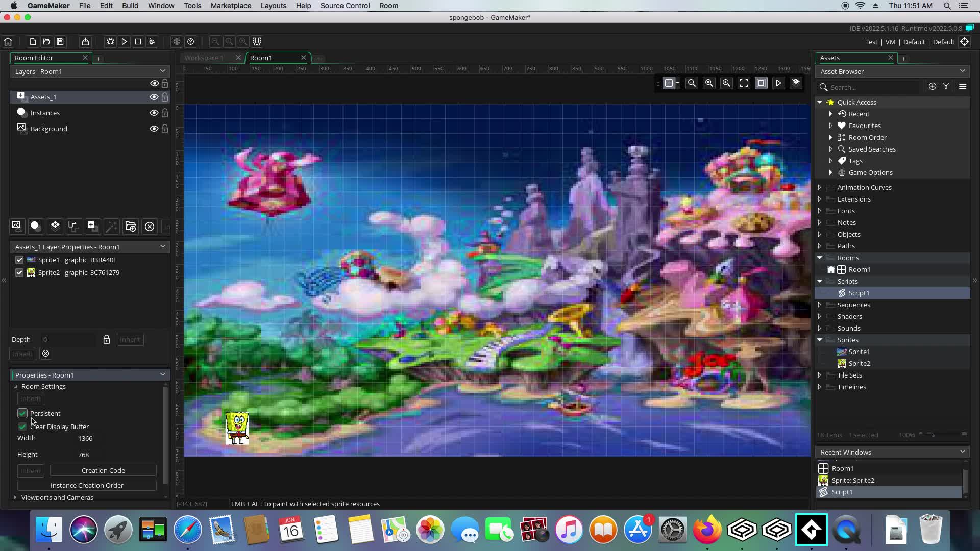Create a new path layer
980x551 pixels.
pos(73,226)
